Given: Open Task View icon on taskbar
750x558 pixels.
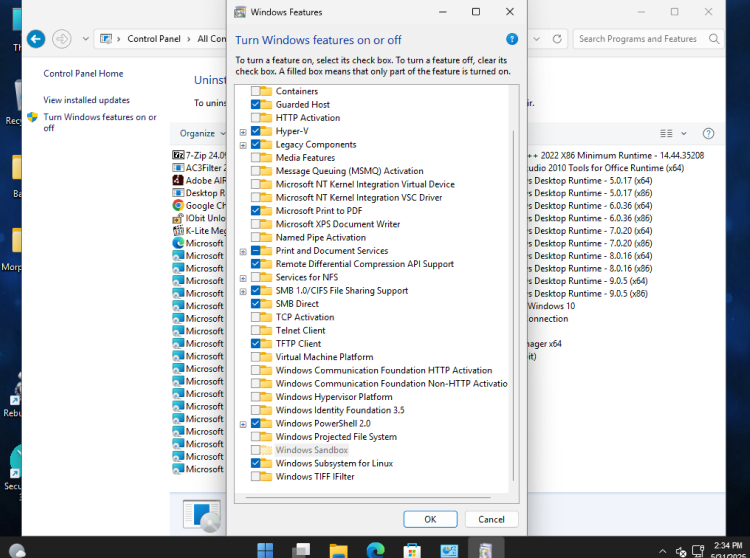Looking at the screenshot, I should [x=301, y=550].
